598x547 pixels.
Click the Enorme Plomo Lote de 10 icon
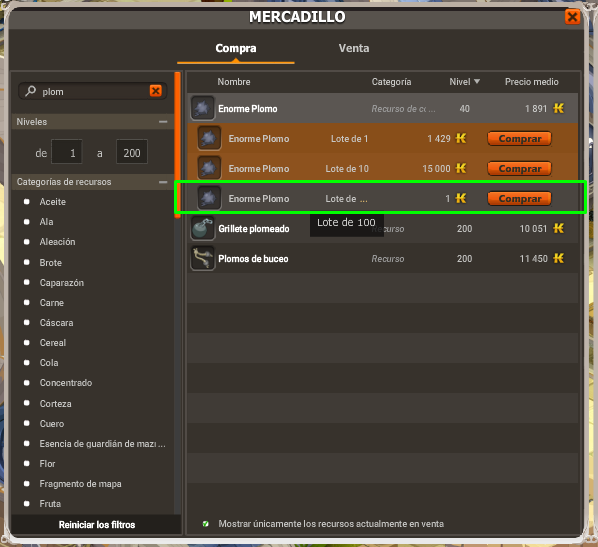point(209,168)
